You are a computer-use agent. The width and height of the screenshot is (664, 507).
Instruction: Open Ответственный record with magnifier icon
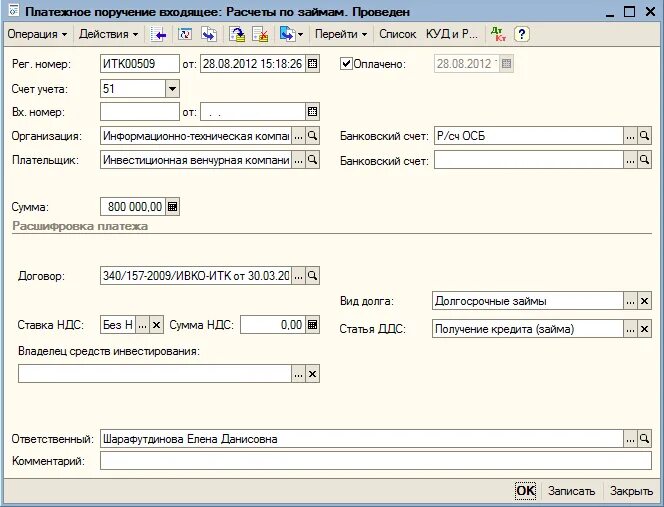[x=645, y=439]
